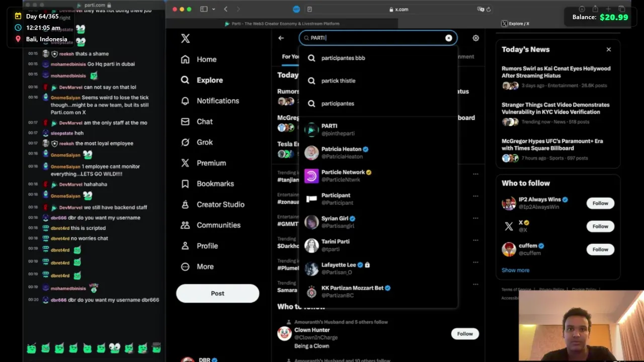644x362 pixels.
Task: Open Clown Hunter profile avatar
Action: (x=284, y=333)
